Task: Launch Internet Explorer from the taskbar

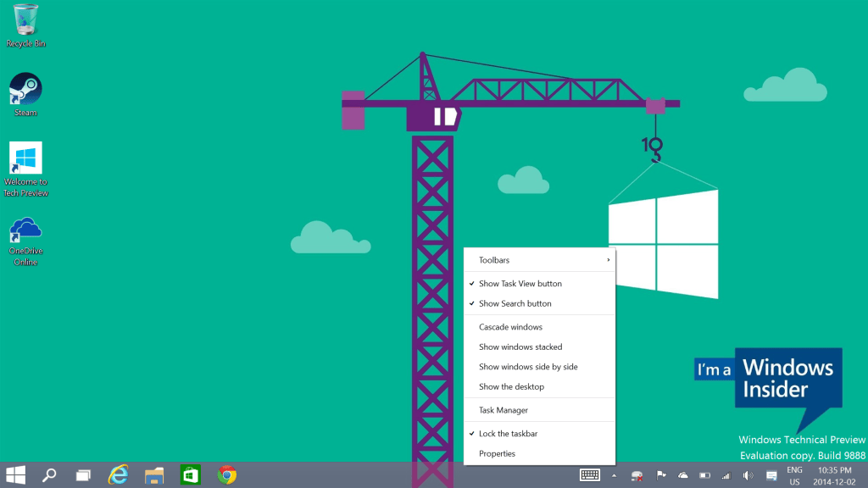Action: [x=118, y=474]
